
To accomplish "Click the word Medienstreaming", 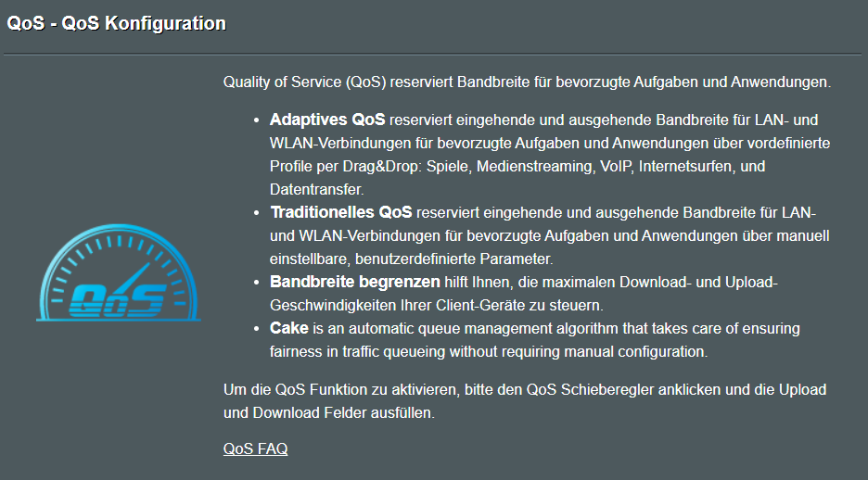I will (x=534, y=167).
